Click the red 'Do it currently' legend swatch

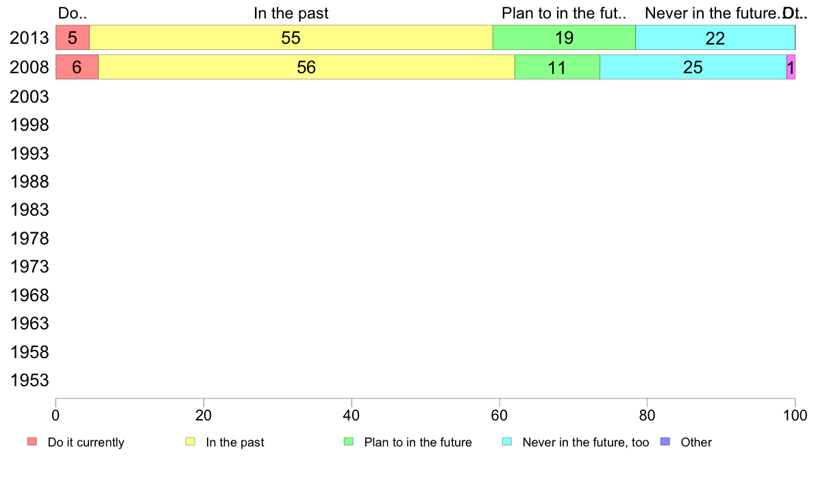point(32,442)
